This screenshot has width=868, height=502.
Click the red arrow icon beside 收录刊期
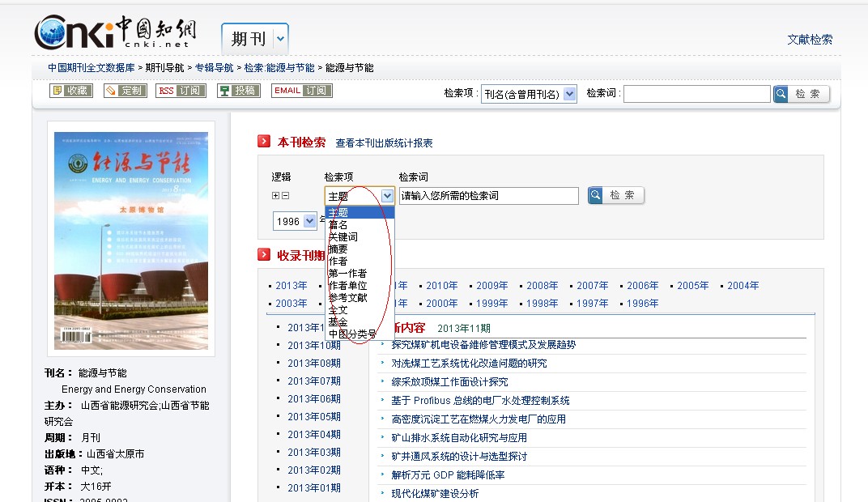coord(264,254)
